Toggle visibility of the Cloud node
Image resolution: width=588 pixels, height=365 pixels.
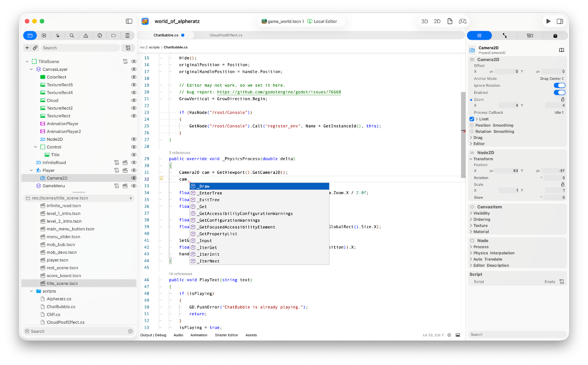tap(134, 100)
